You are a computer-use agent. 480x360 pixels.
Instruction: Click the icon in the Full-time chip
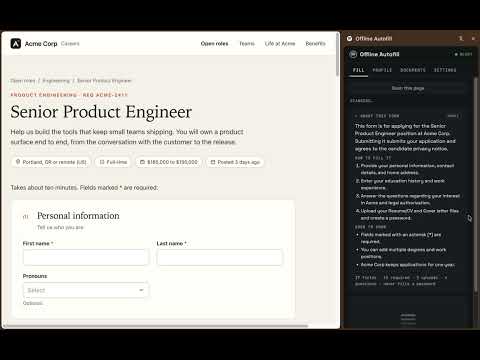coord(102,162)
